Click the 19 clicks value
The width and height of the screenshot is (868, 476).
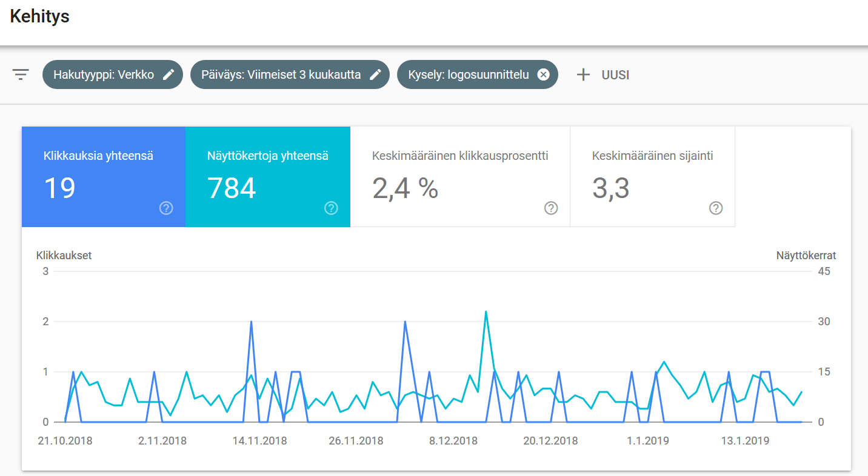click(x=59, y=188)
